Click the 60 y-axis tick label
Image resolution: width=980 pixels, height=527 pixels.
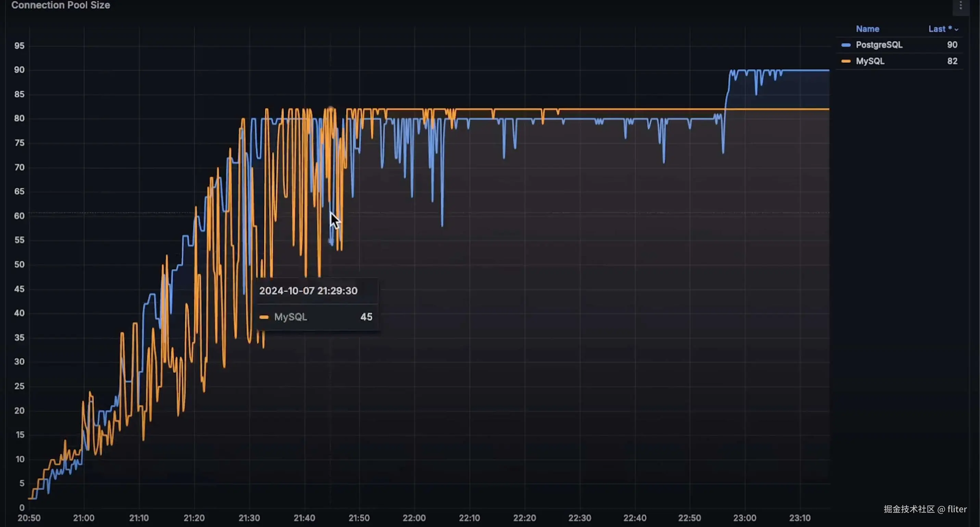click(x=20, y=216)
